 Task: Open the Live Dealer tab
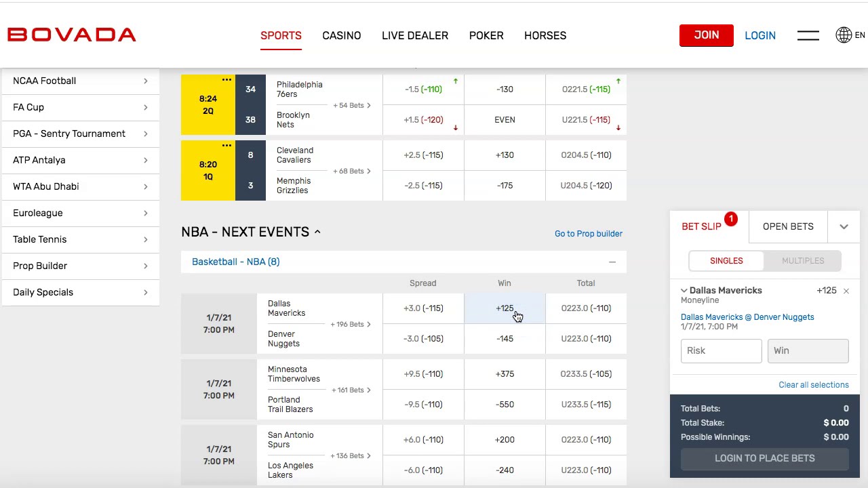pos(415,35)
